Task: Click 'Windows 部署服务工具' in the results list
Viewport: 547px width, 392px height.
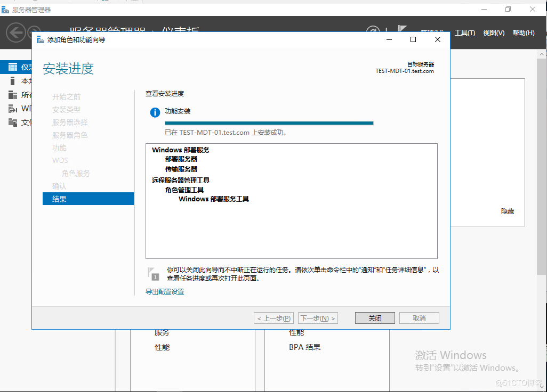Action: click(x=213, y=199)
